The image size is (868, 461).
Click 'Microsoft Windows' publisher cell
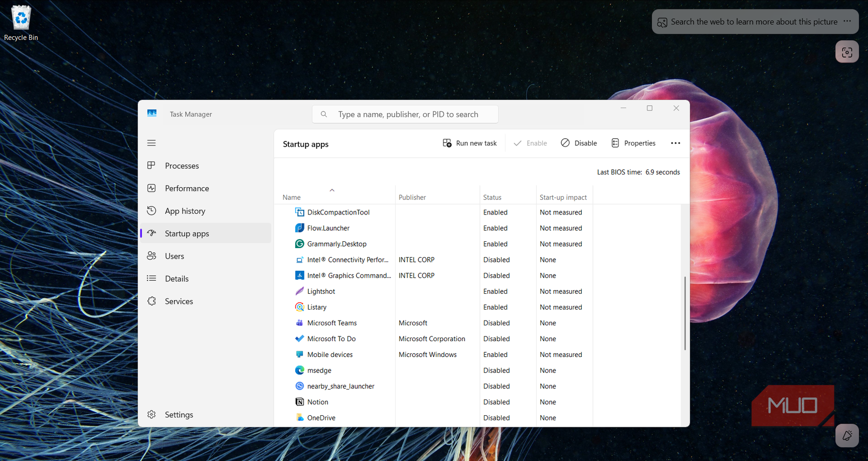(x=428, y=354)
